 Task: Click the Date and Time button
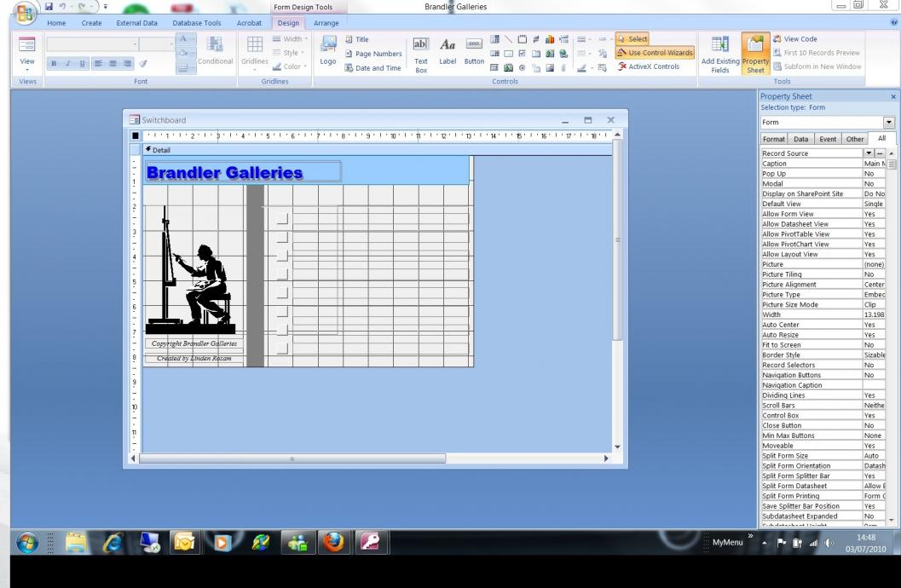(x=373, y=68)
